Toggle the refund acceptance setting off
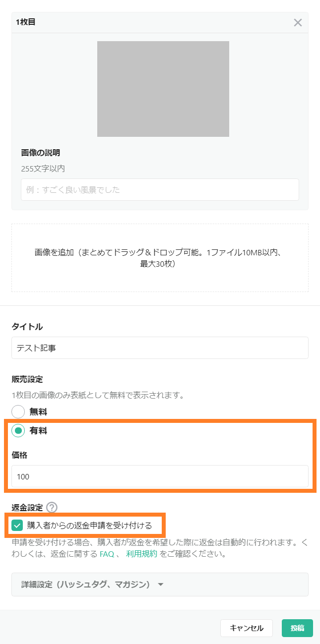This screenshot has height=644, width=320. (x=18, y=524)
